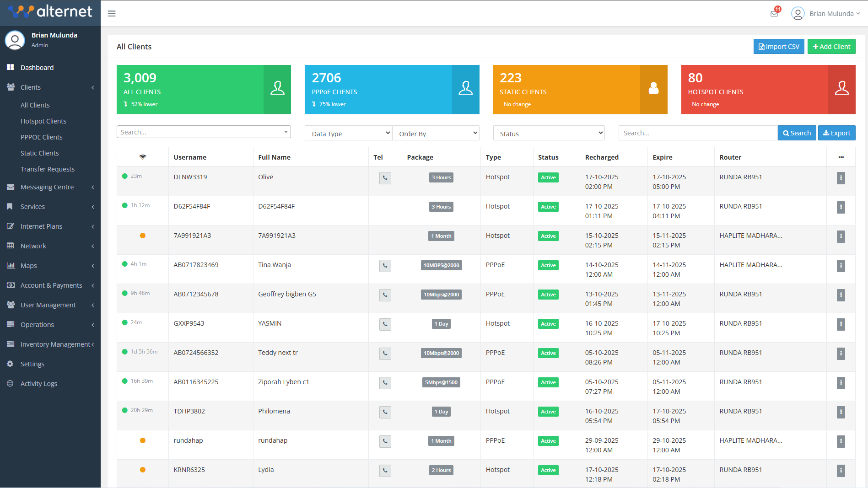Click the Export button

click(836, 133)
